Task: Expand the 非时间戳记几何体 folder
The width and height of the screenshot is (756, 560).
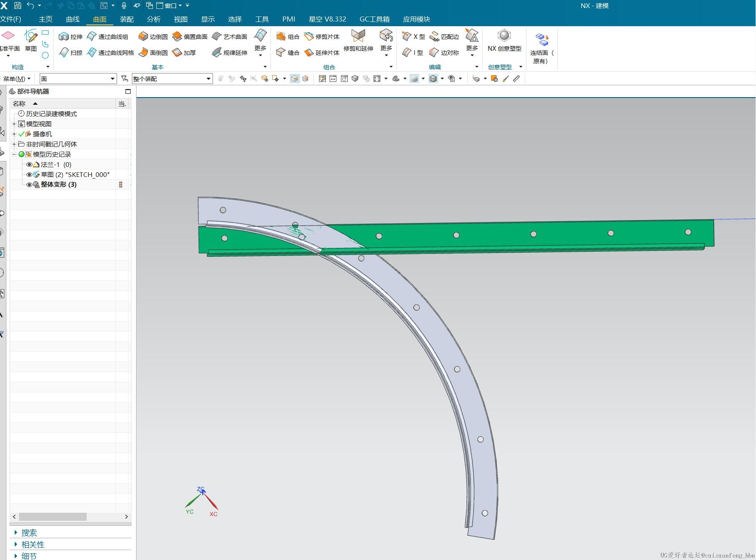Action: [x=14, y=144]
